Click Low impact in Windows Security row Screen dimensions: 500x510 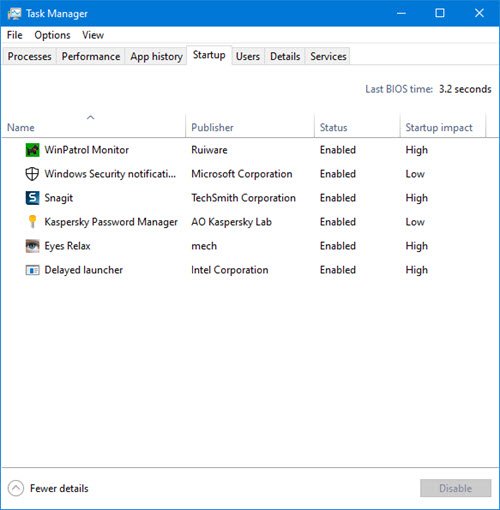click(415, 174)
